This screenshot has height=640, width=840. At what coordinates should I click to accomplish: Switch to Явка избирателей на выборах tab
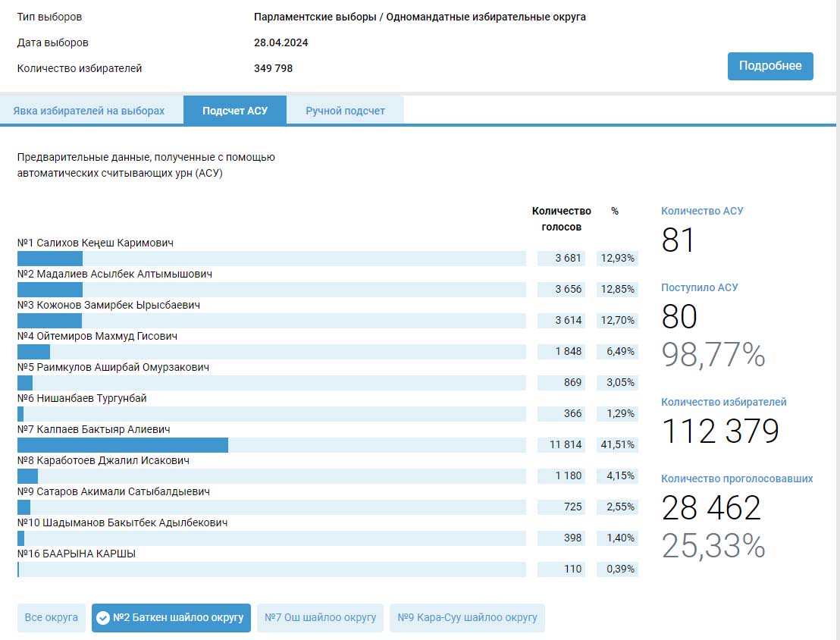89,111
